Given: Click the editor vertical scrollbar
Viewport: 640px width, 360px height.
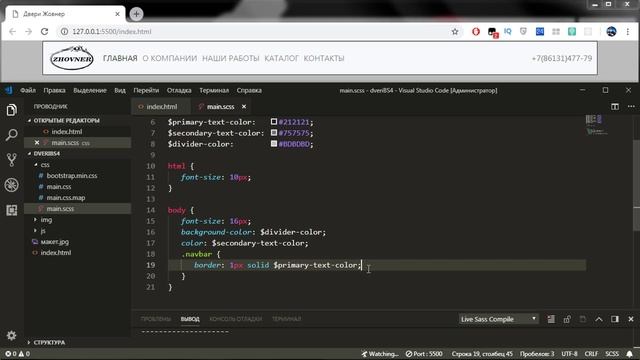Looking at the screenshot, I should click(x=636, y=186).
